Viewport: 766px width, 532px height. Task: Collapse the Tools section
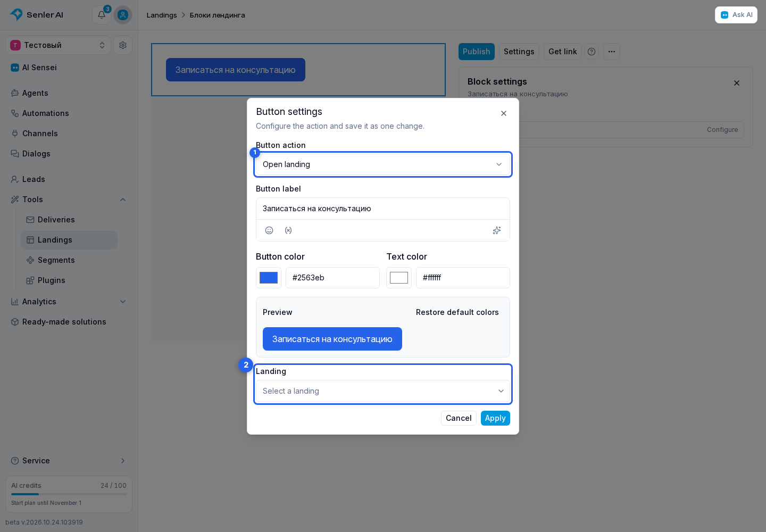pos(123,199)
